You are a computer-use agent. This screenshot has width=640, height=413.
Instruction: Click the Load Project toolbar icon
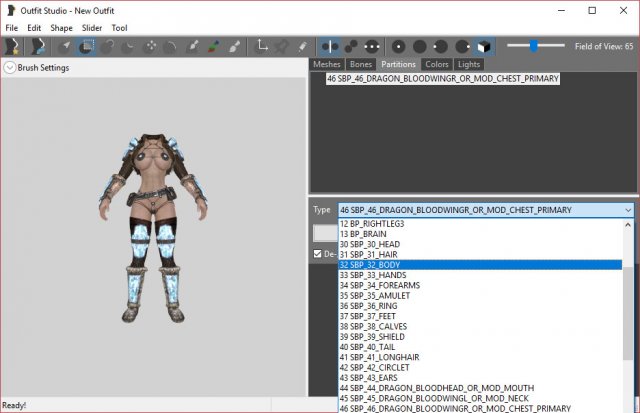(x=38, y=46)
